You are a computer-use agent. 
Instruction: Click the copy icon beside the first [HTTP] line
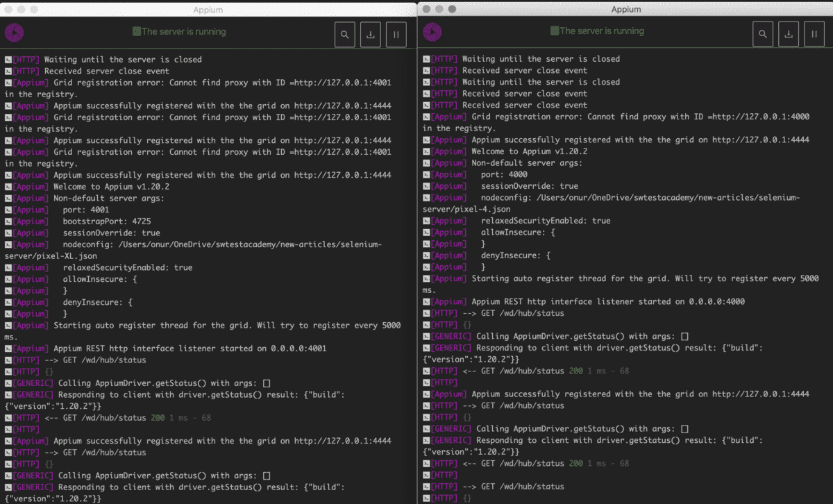coord(7,59)
